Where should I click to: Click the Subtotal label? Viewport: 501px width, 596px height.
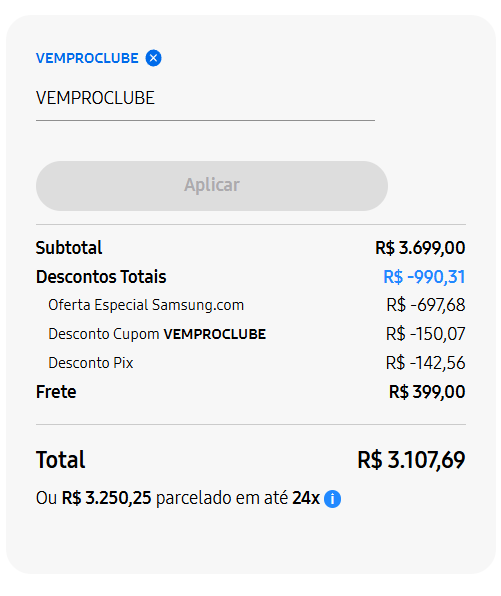[x=69, y=247]
